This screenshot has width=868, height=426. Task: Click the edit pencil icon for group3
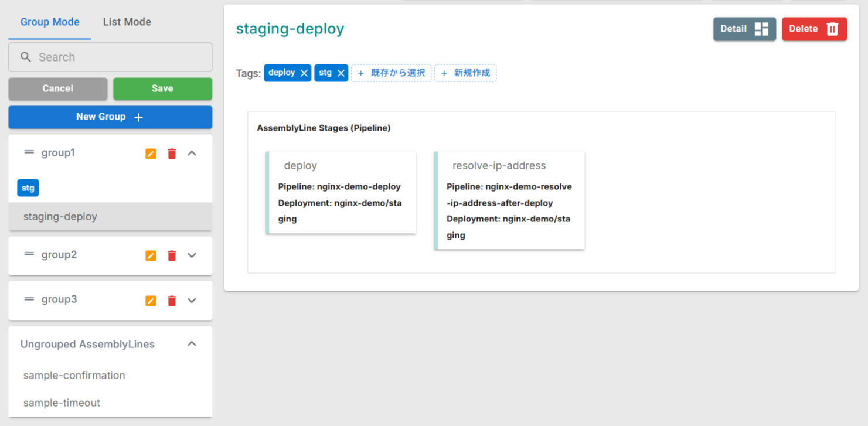tap(150, 300)
